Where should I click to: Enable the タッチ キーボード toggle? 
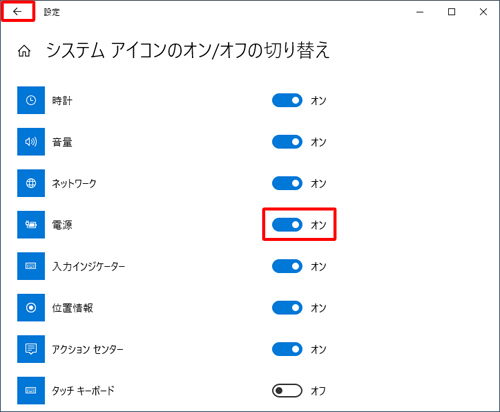click(x=287, y=390)
